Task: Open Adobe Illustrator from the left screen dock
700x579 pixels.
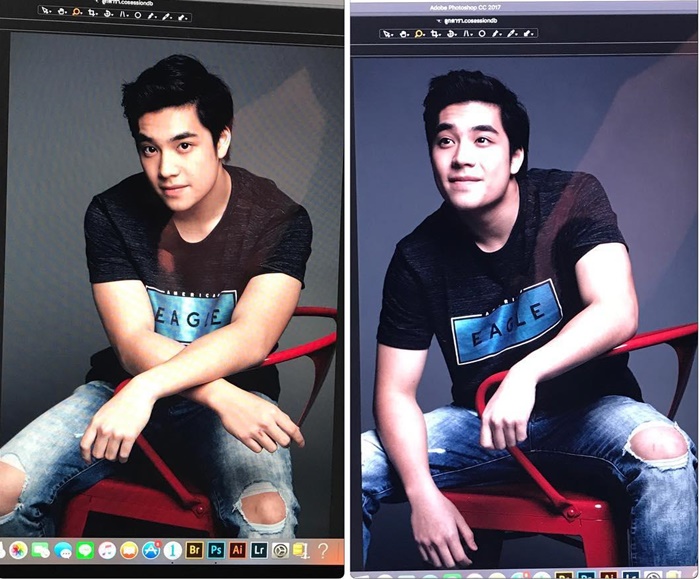Action: coord(238,549)
